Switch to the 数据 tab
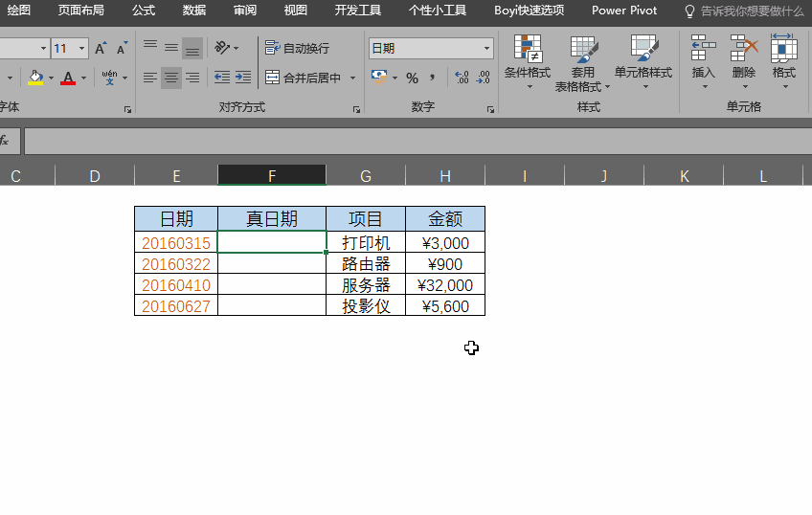812x515 pixels. coord(194,11)
